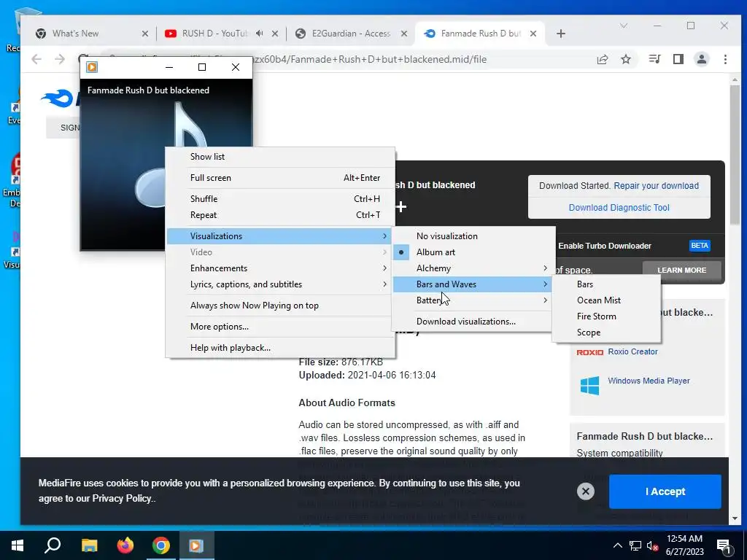The height and width of the screenshot is (560, 747).
Task: Expand Battery visualization submenu
Action: (x=473, y=300)
